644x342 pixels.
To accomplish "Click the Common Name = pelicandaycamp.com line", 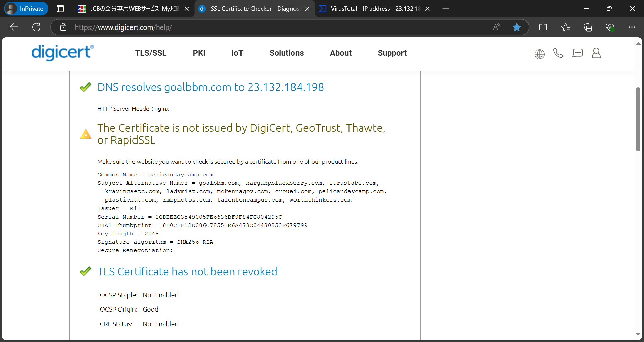I will (x=155, y=175).
